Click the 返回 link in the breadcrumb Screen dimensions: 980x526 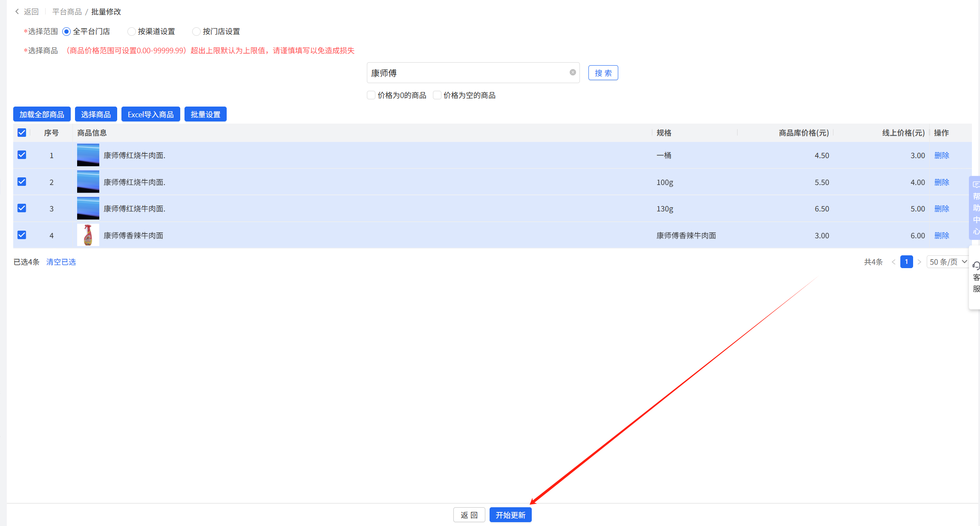(31, 12)
